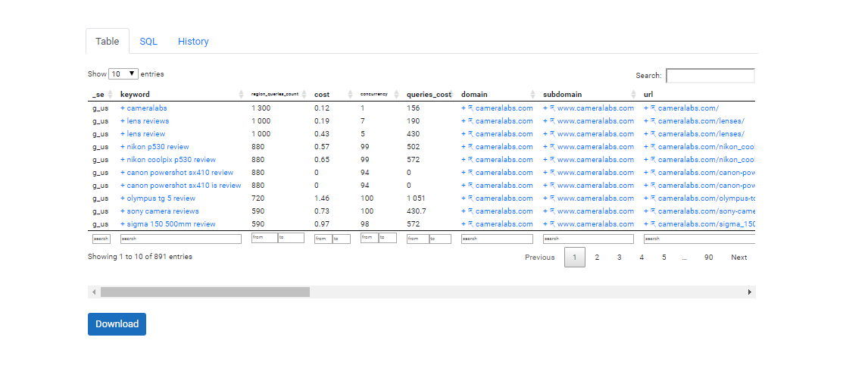The height and width of the screenshot is (378, 868).
Task: Click current page 1 button
Action: [575, 258]
